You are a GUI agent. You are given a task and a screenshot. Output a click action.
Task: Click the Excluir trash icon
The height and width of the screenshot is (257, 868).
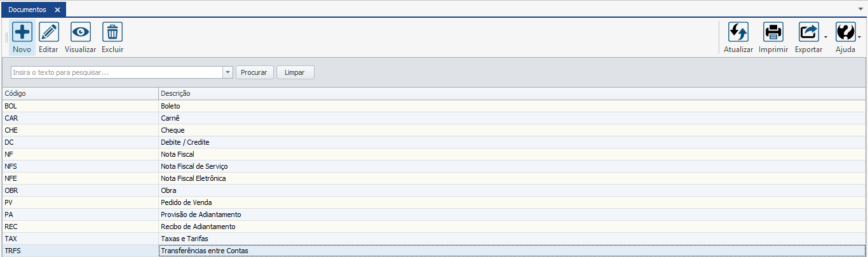coord(112,32)
